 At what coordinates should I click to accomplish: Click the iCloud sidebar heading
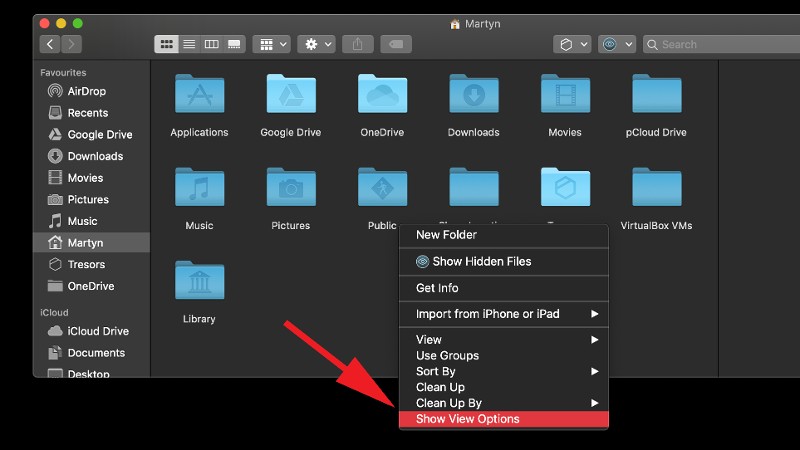click(x=54, y=313)
